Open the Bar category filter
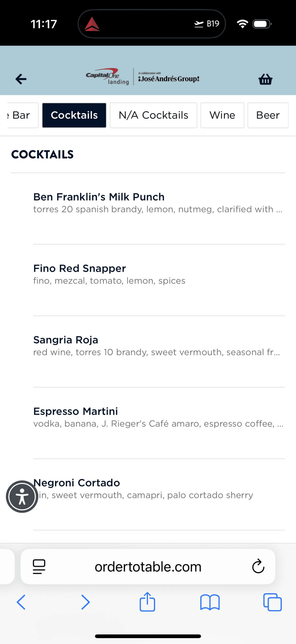Screen dimensions: 296x644 click(x=19, y=115)
